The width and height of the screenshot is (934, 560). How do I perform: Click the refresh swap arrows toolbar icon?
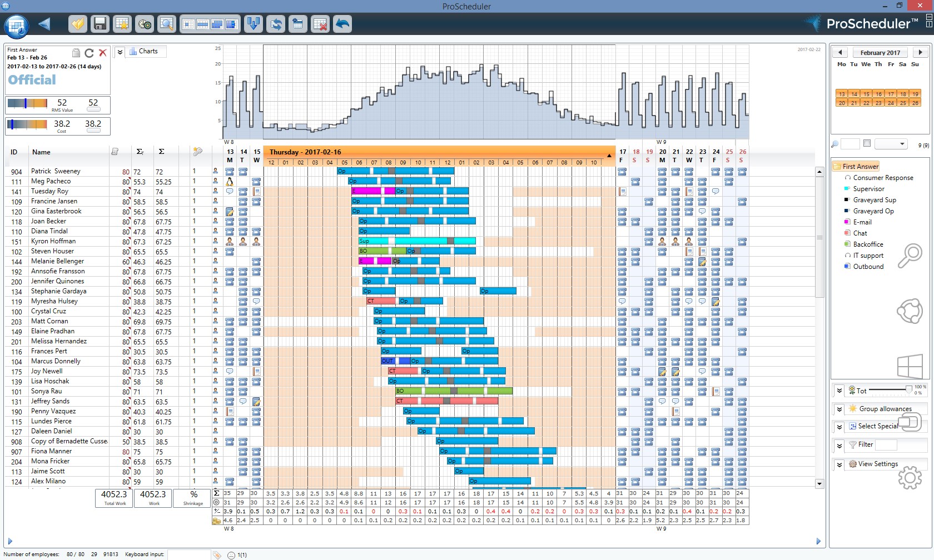point(276,24)
